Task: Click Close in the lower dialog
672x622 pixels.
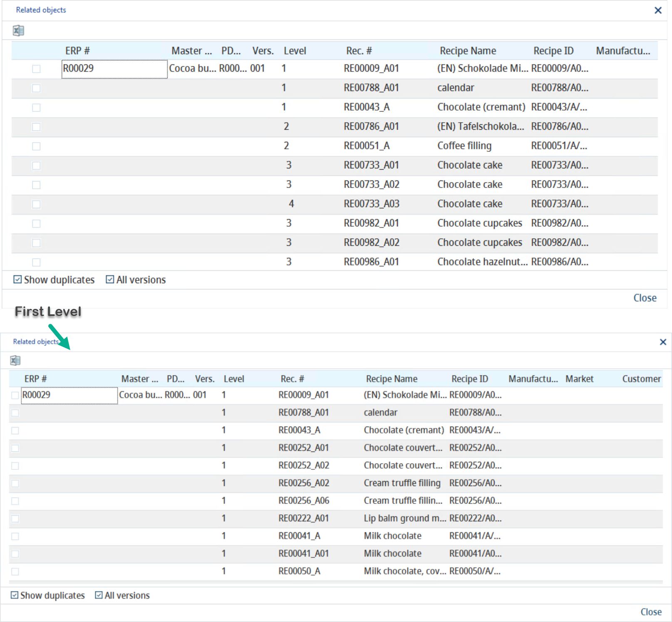Action: coord(651,612)
